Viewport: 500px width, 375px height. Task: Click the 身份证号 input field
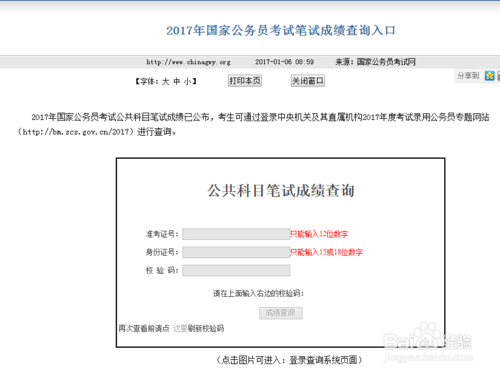pos(236,252)
